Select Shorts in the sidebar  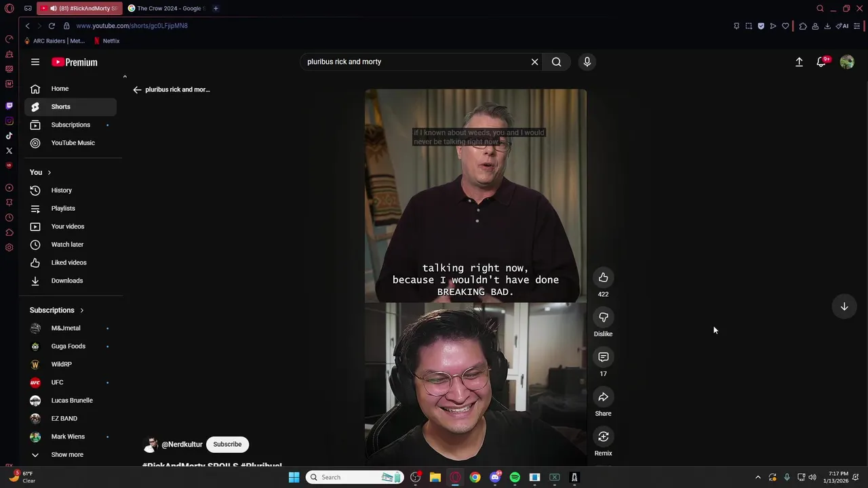(x=71, y=106)
